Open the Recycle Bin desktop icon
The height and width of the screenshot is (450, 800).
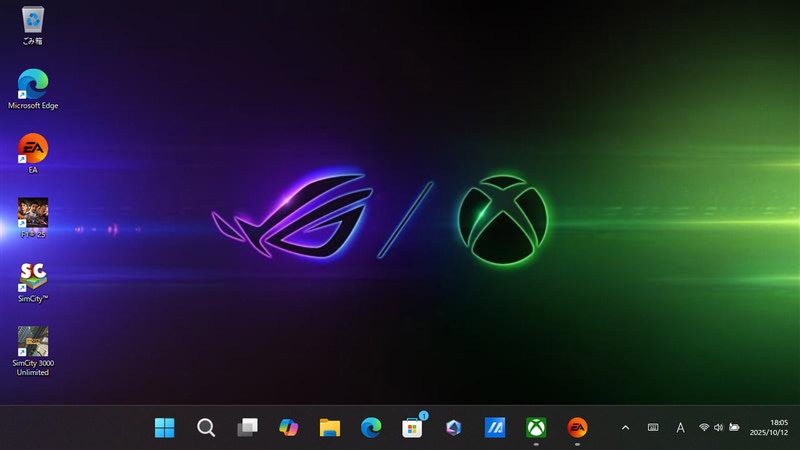point(33,26)
